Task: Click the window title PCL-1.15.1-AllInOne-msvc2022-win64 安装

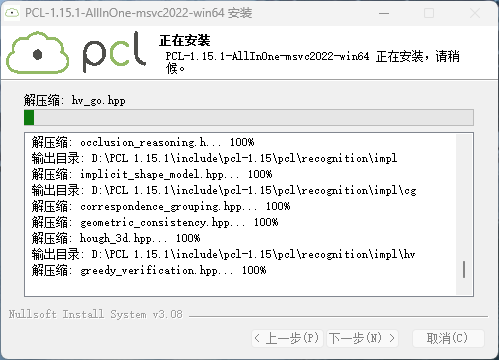Action: [x=139, y=13]
